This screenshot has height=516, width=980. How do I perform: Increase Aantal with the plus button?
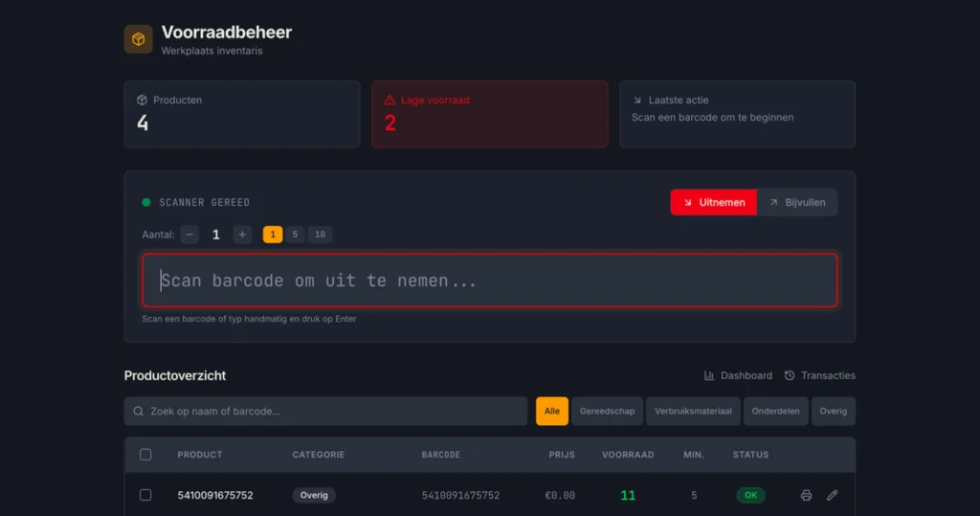tap(242, 235)
